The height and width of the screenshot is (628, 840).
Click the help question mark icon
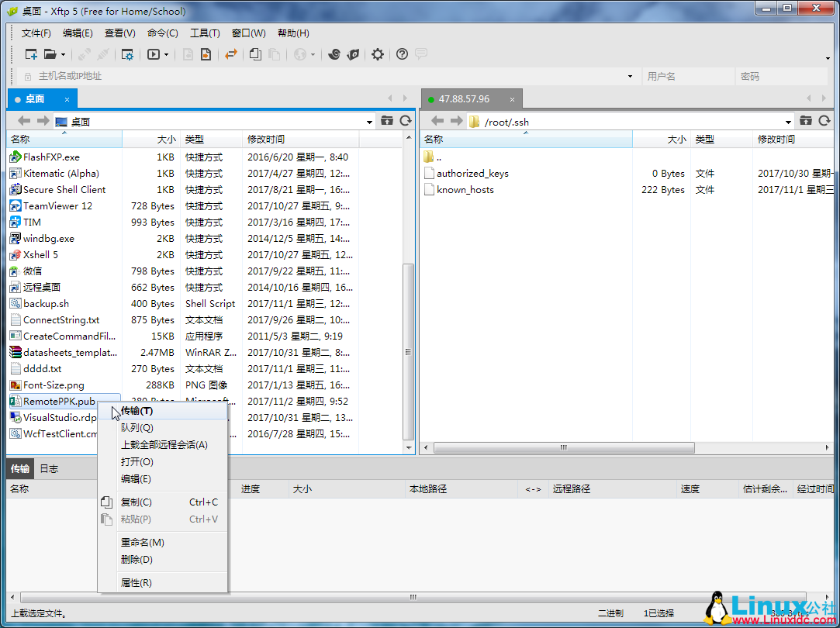[400, 54]
